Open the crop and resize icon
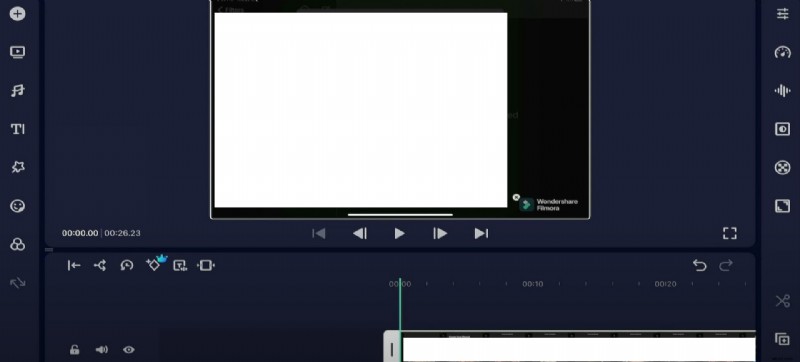The height and width of the screenshot is (362, 800). tap(782, 206)
